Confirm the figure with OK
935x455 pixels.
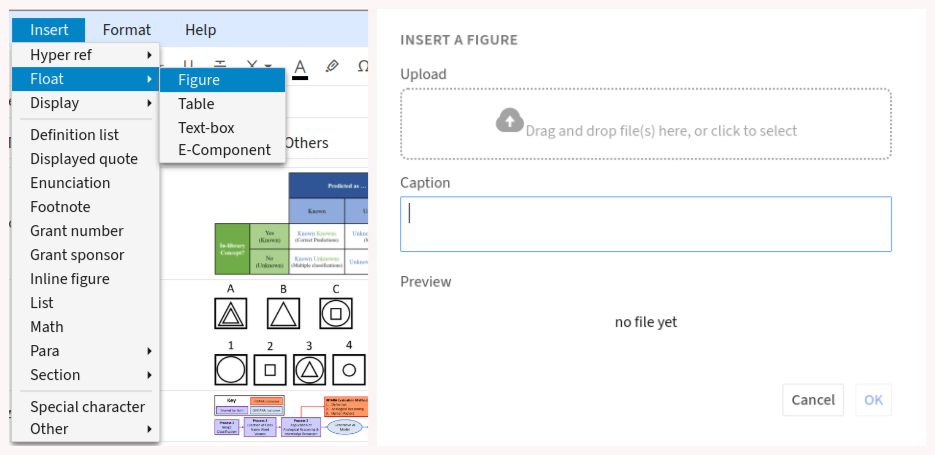873,400
